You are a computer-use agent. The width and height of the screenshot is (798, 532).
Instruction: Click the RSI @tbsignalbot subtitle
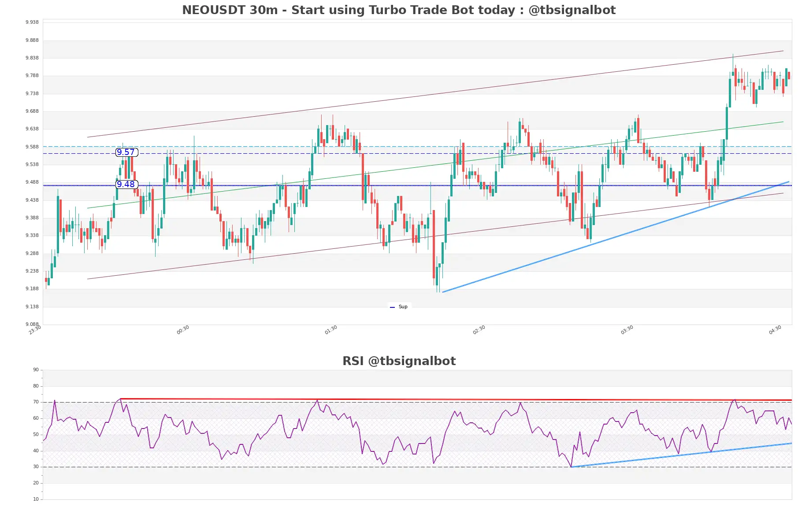click(x=399, y=361)
